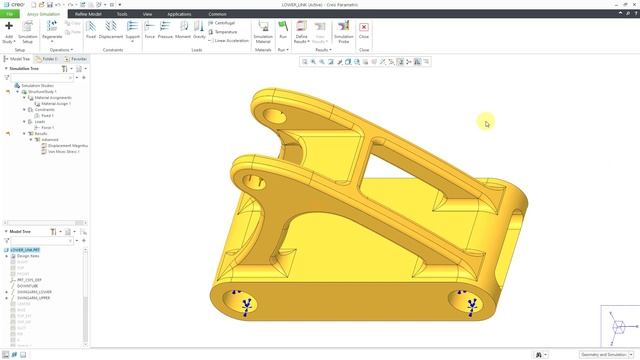Collapse the Structural Study 1 node
The width and height of the screenshot is (640, 360).
(18, 92)
